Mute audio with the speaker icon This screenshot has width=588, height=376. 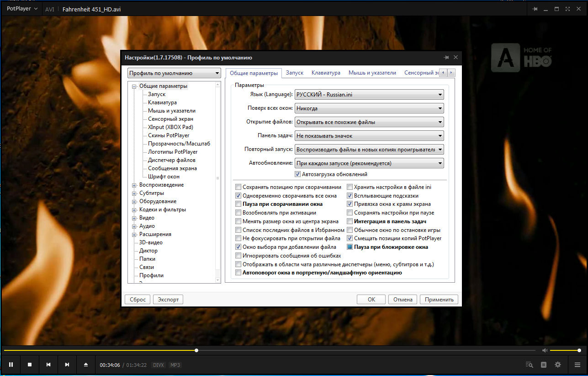point(545,350)
